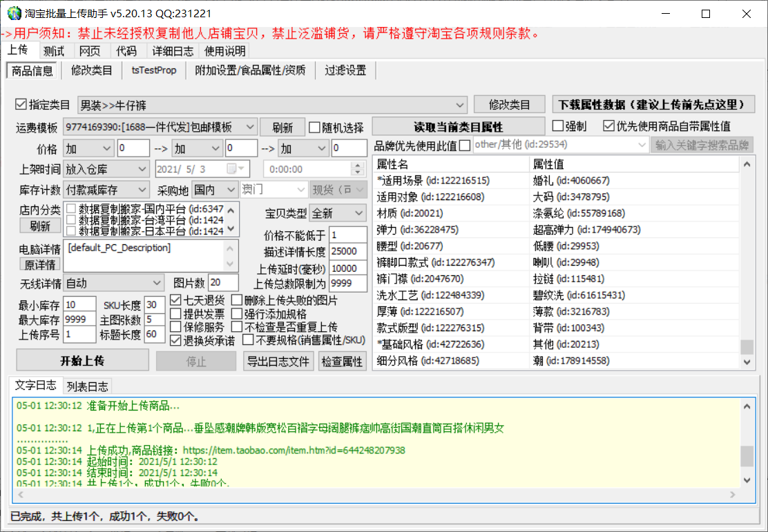Click 刷新 under 店内分类
The image size is (768, 532).
click(x=40, y=226)
